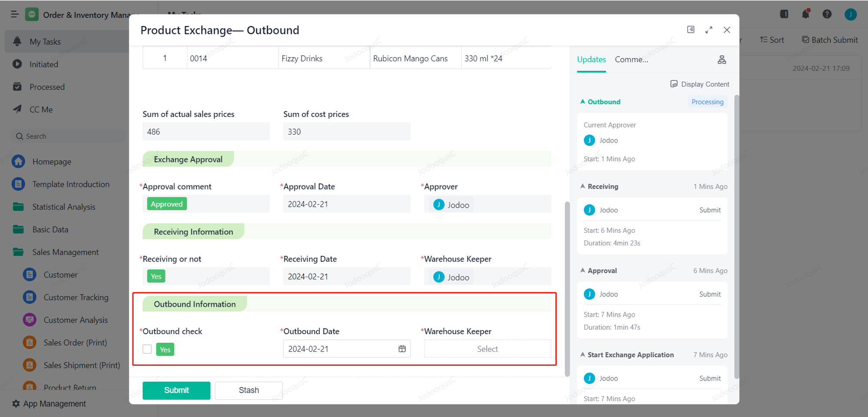Click the workflow diagram icon in Updates panel

click(x=722, y=60)
